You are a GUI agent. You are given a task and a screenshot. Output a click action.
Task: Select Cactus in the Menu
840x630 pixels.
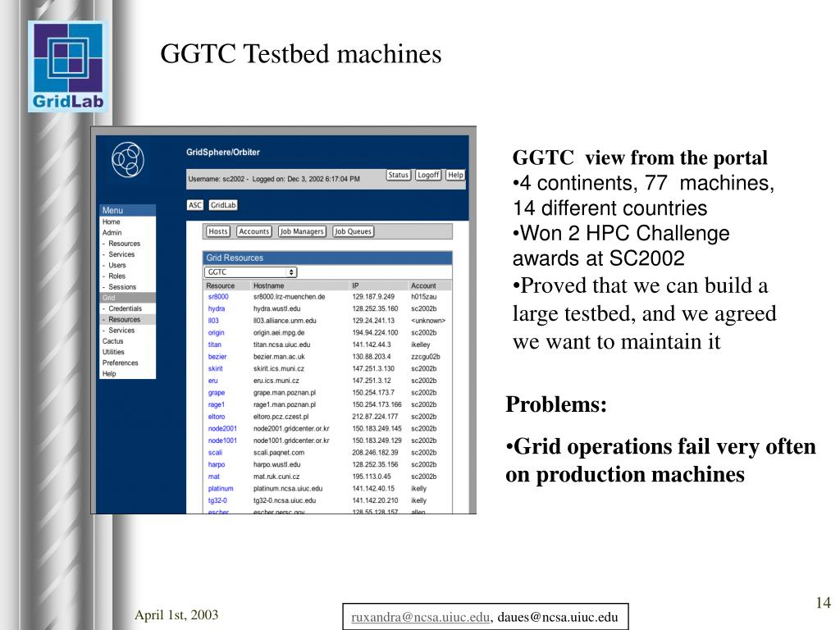click(x=112, y=341)
